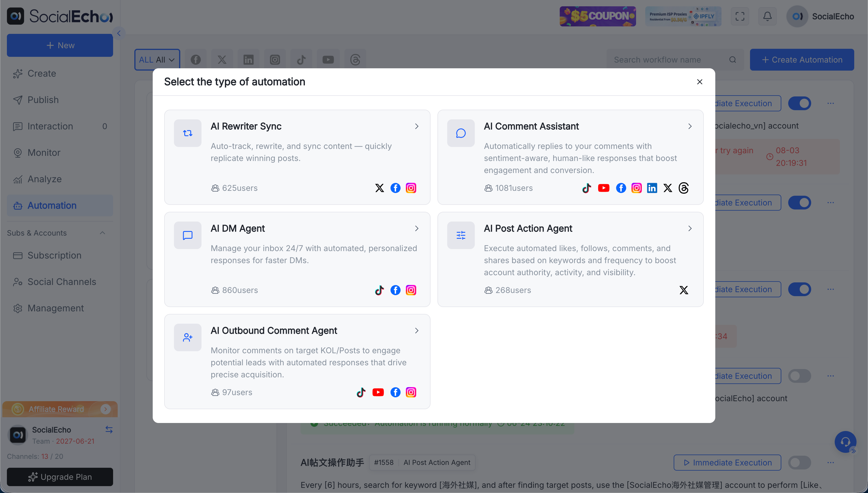Go to Create in the sidebar

[x=60, y=73]
